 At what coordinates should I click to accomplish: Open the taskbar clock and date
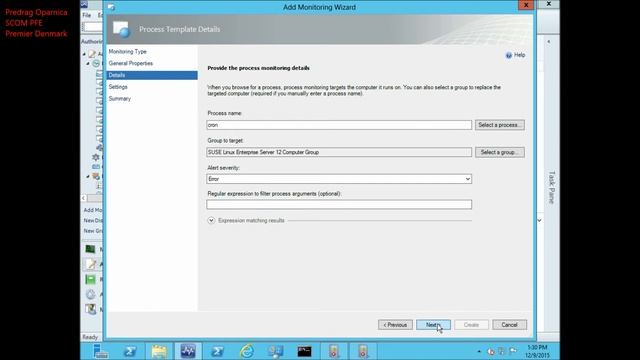538,351
